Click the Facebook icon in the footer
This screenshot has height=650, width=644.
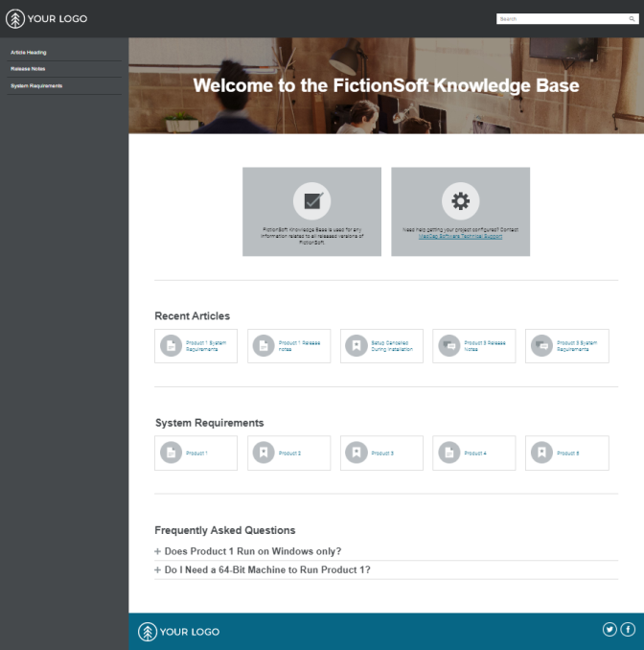[x=628, y=629]
